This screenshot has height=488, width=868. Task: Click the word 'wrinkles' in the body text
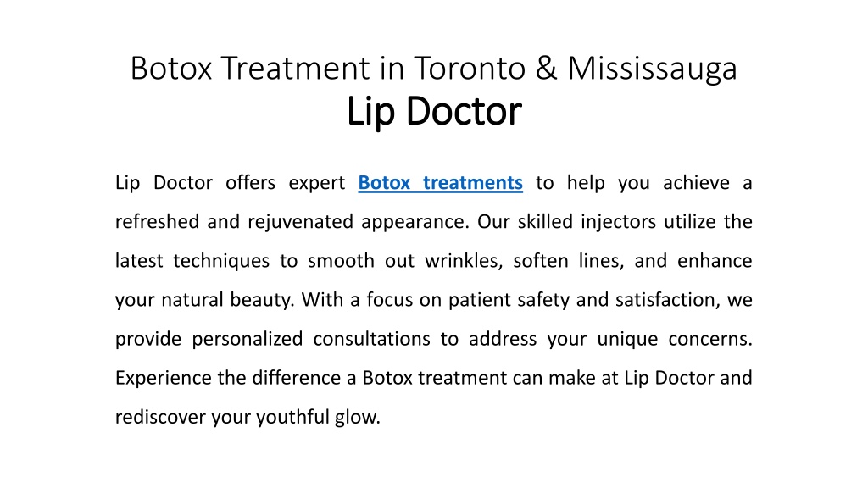coord(462,261)
